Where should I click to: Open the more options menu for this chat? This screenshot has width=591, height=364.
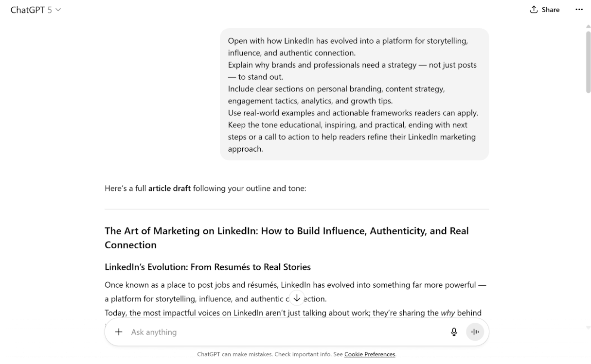tap(579, 9)
